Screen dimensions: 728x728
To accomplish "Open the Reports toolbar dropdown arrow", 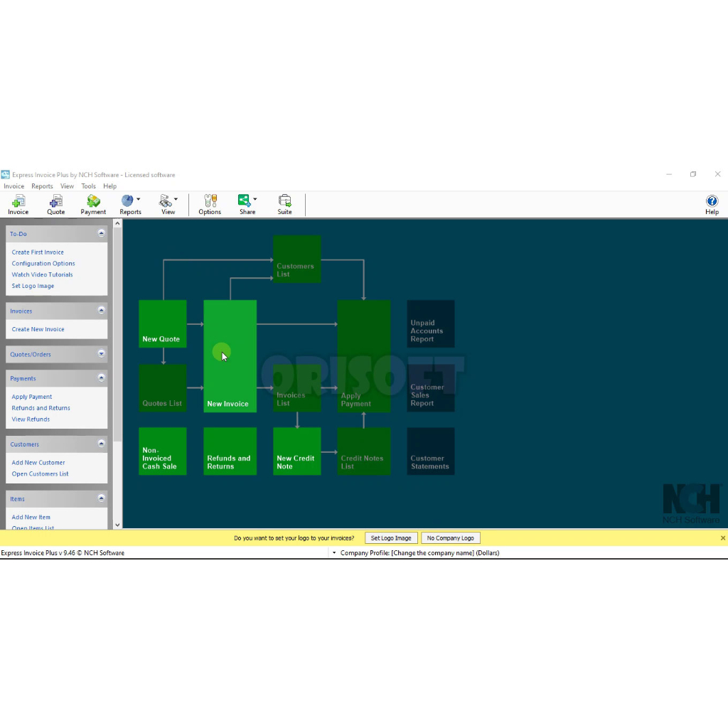I will coord(138,200).
